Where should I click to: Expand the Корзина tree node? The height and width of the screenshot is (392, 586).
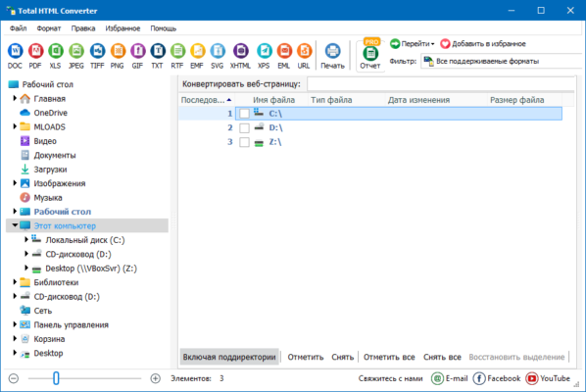(x=15, y=338)
